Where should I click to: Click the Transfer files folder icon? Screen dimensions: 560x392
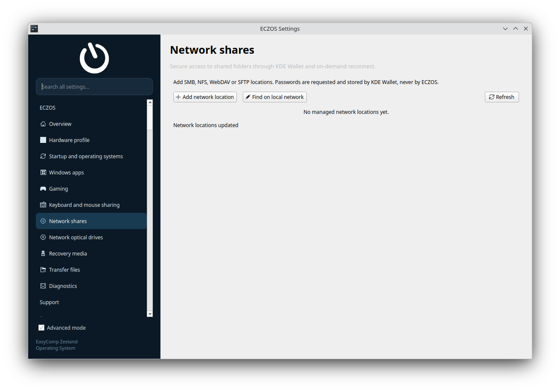(43, 270)
